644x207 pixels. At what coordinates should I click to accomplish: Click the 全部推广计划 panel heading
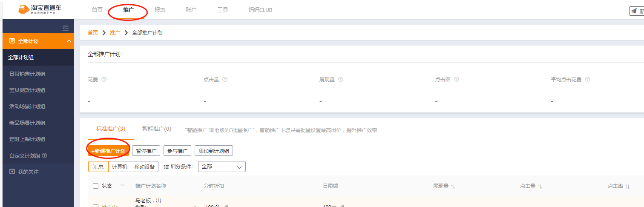pos(104,55)
